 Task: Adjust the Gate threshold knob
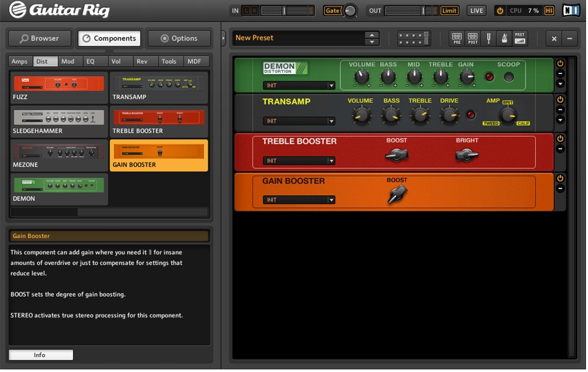[350, 10]
